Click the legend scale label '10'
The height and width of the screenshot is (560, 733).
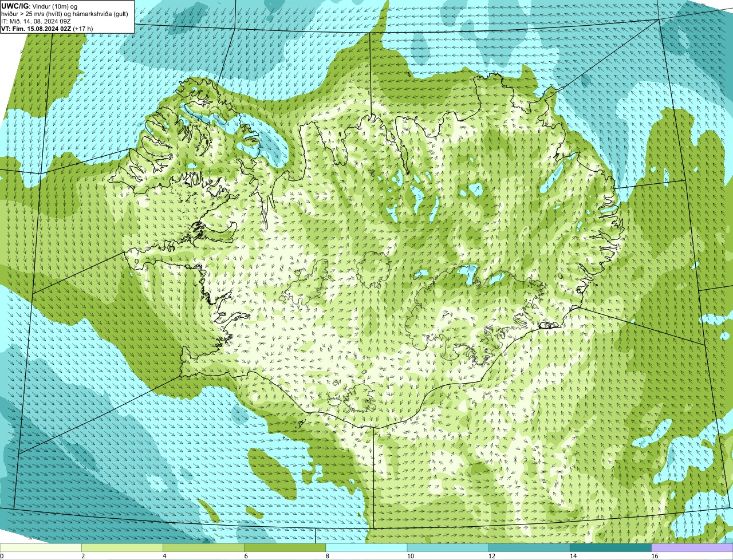[x=410, y=556]
